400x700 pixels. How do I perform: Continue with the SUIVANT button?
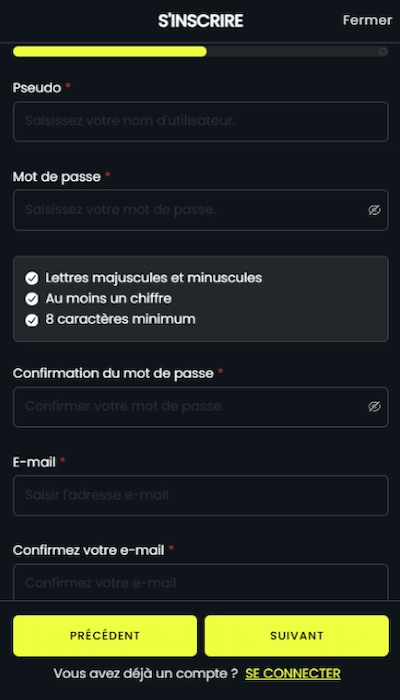(296, 636)
